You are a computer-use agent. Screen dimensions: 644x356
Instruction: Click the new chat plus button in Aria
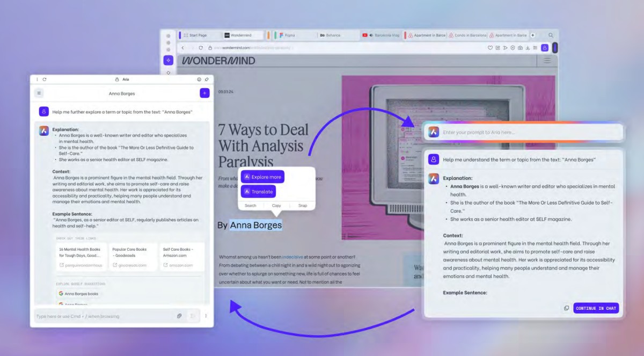point(204,93)
